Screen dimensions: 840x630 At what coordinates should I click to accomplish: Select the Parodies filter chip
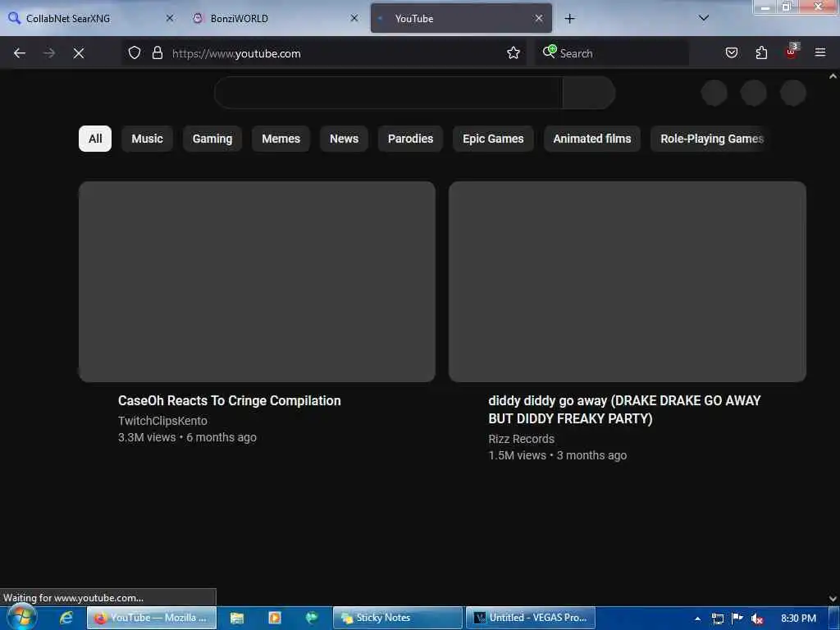point(410,139)
